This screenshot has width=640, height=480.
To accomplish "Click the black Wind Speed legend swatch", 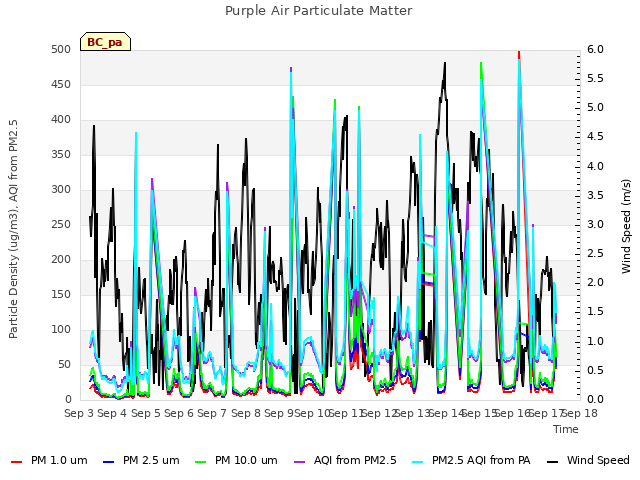I will [552, 462].
